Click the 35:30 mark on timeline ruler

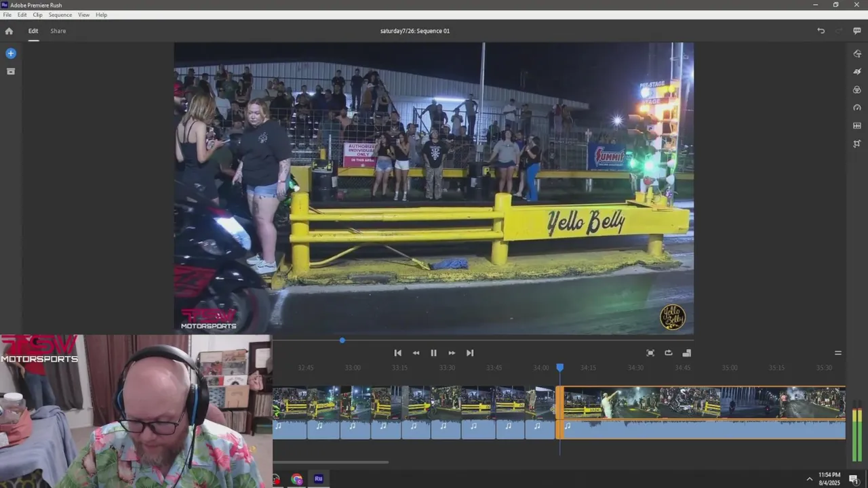coord(824,368)
